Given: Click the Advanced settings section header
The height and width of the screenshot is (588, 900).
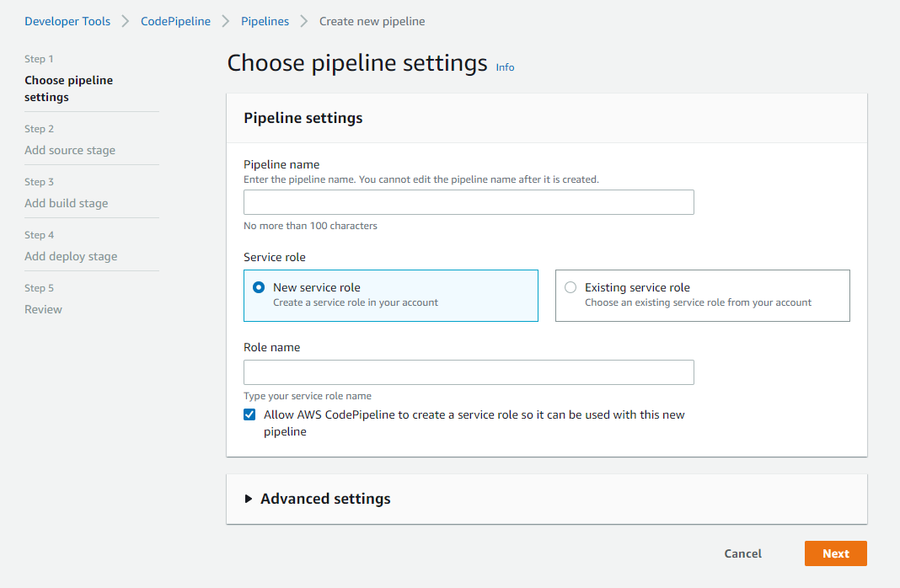Looking at the screenshot, I should click(325, 499).
